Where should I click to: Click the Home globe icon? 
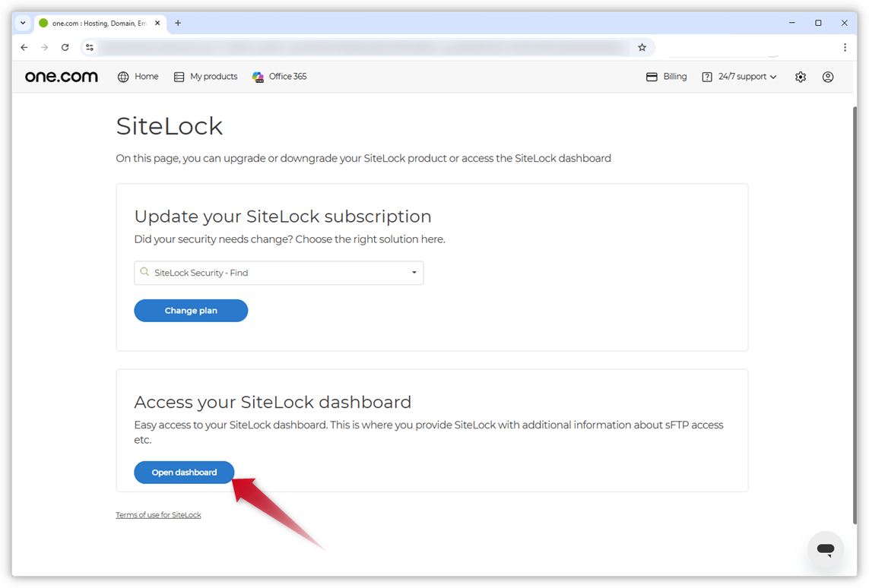tap(122, 76)
